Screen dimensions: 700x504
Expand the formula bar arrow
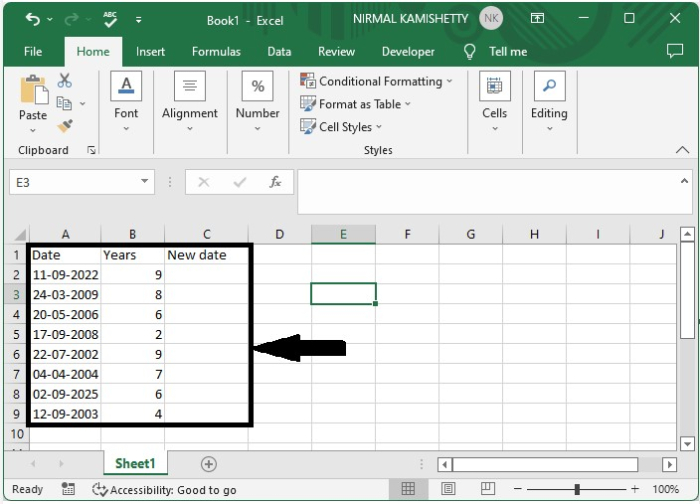click(x=684, y=181)
